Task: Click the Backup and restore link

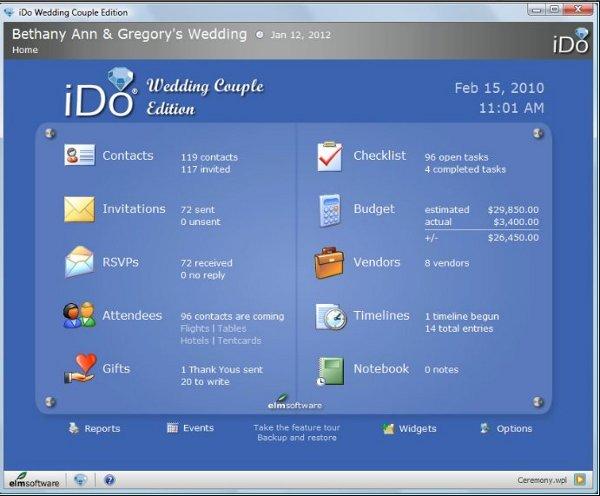Action: (x=296, y=439)
